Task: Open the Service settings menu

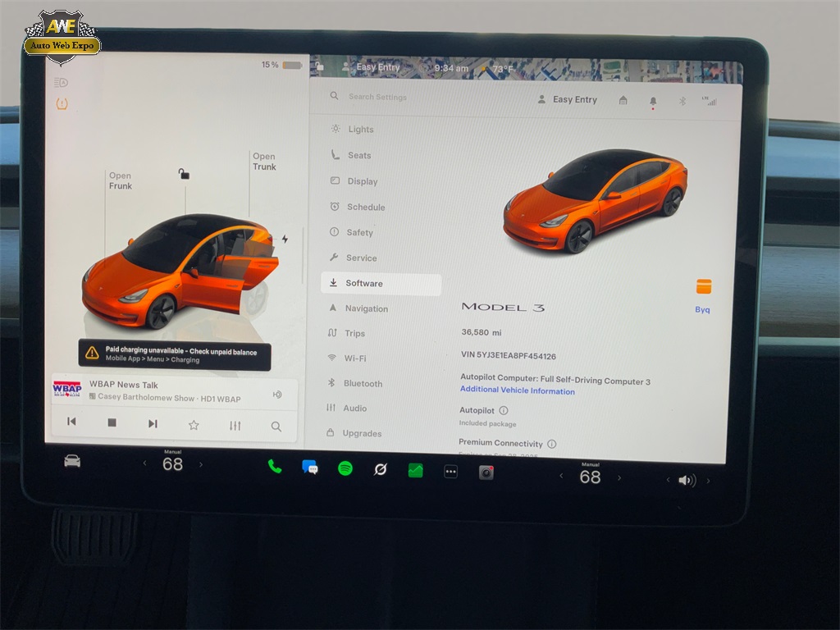Action: (354, 258)
